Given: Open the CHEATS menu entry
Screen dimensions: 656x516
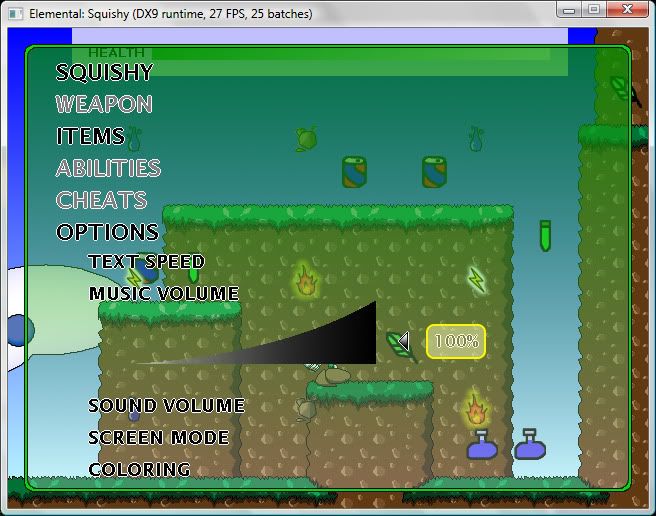Looking at the screenshot, I should point(101,200).
